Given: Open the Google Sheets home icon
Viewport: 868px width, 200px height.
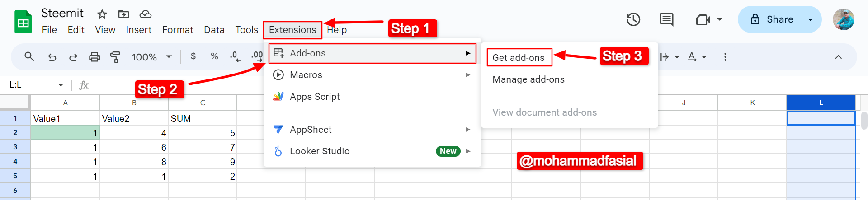Looking at the screenshot, I should pos(23,22).
